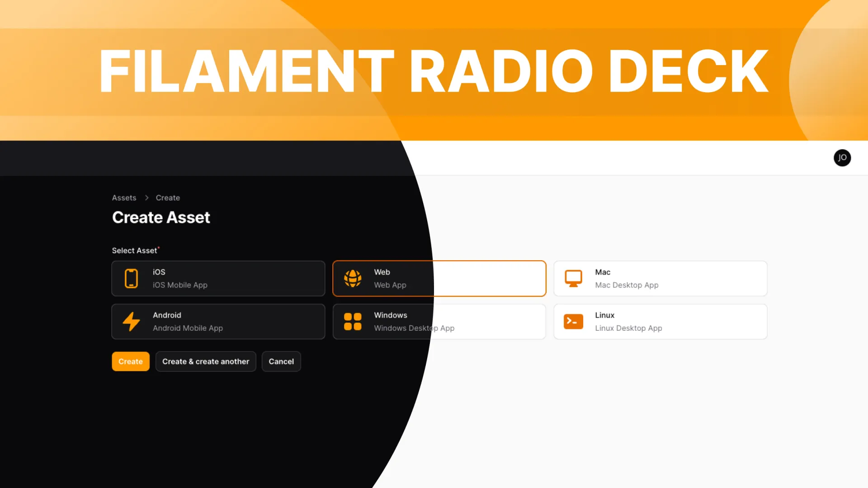Navigate to Assets via breadcrumb
The width and height of the screenshot is (868, 488).
[124, 198]
